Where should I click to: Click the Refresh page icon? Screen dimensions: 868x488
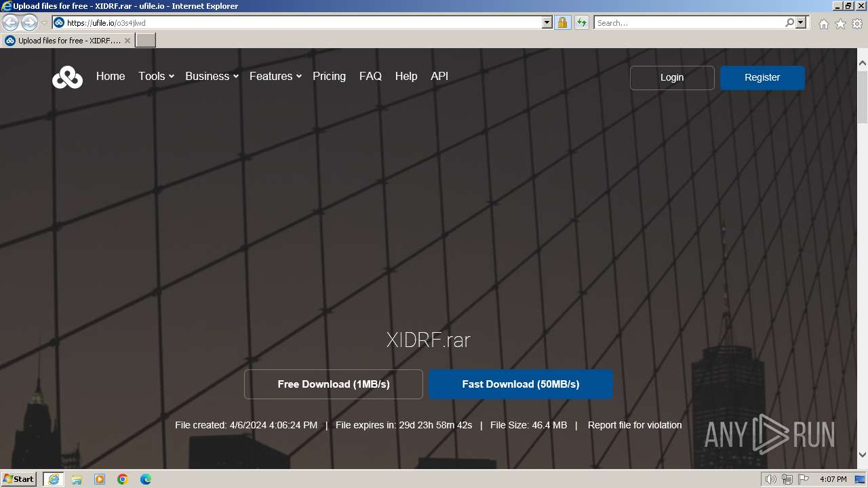(x=581, y=22)
